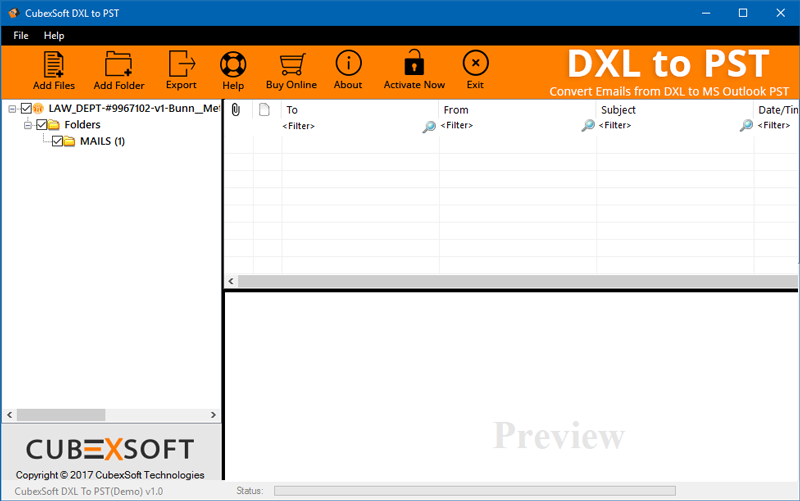800x501 pixels.
Task: Click the search magnifier in Subject filter
Action: point(746,126)
